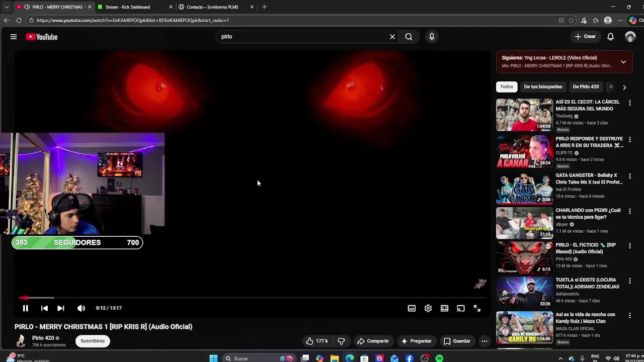Open Spotify from the taskbar
Image resolution: width=644 pixels, height=362 pixels.
coord(439,358)
